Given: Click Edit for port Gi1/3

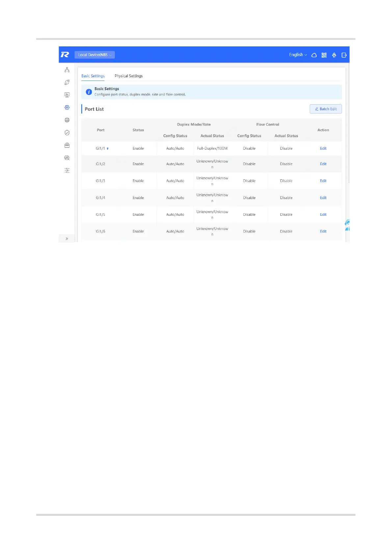Looking at the screenshot, I should tap(323, 181).
